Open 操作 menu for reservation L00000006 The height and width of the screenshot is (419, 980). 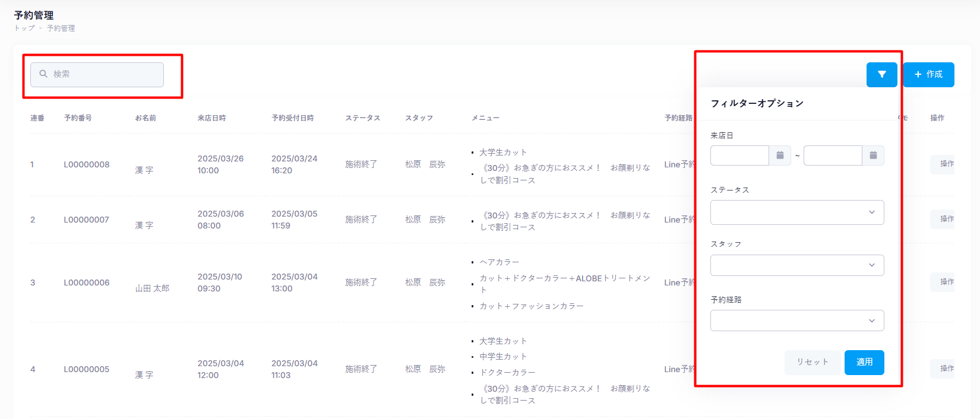944,282
